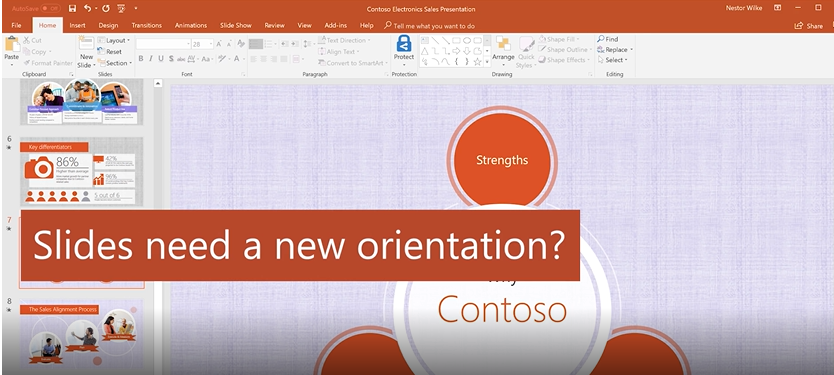Image resolution: width=834 pixels, height=375 pixels.
Task: Open the font color picker
Action: (239, 59)
